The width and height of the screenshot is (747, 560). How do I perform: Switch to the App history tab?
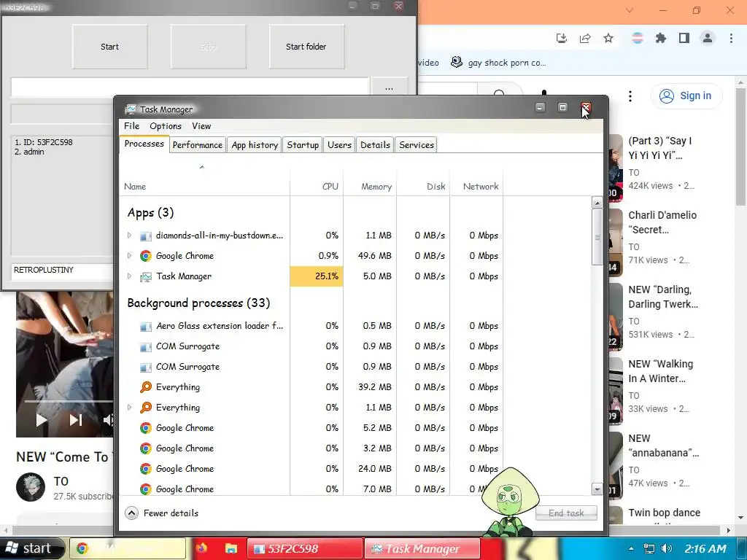point(255,145)
